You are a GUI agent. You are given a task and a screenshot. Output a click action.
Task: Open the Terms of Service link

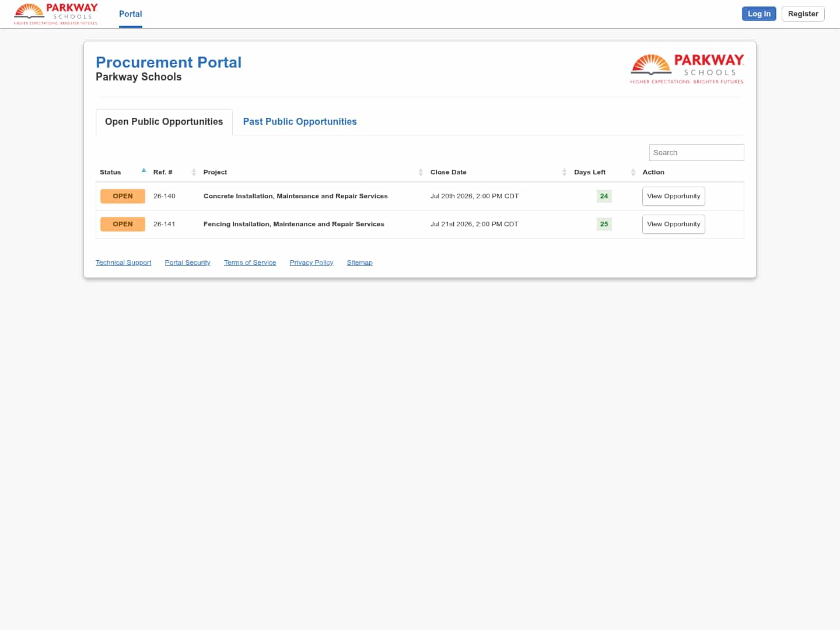(x=250, y=262)
